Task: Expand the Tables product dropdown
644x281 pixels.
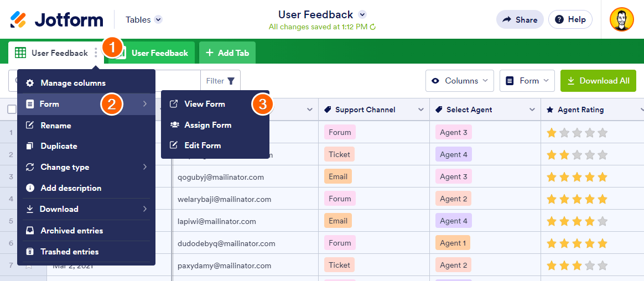Action: (158, 20)
